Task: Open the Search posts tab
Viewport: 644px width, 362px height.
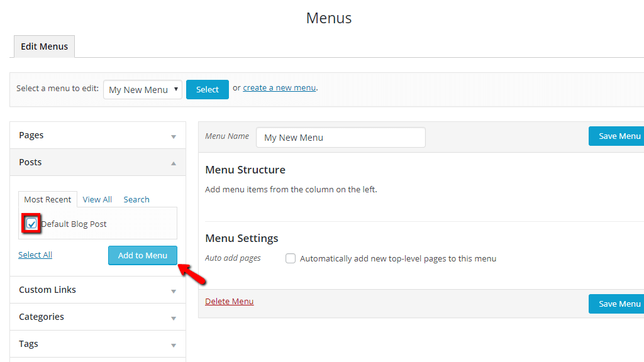Action: [x=136, y=199]
